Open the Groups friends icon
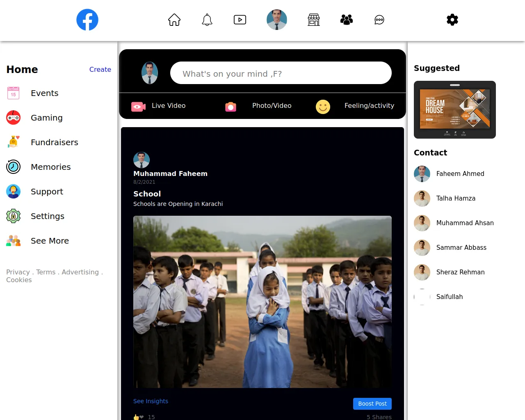The width and height of the screenshot is (525, 420). pos(346,19)
